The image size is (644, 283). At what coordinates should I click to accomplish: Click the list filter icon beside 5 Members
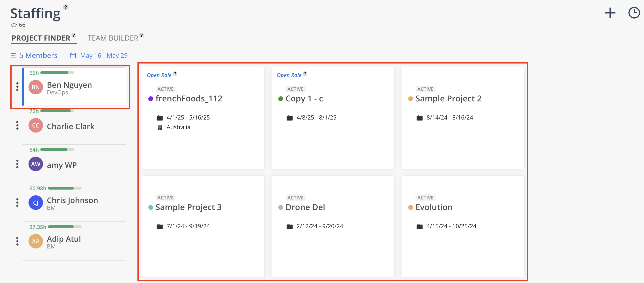pyautogui.click(x=14, y=55)
